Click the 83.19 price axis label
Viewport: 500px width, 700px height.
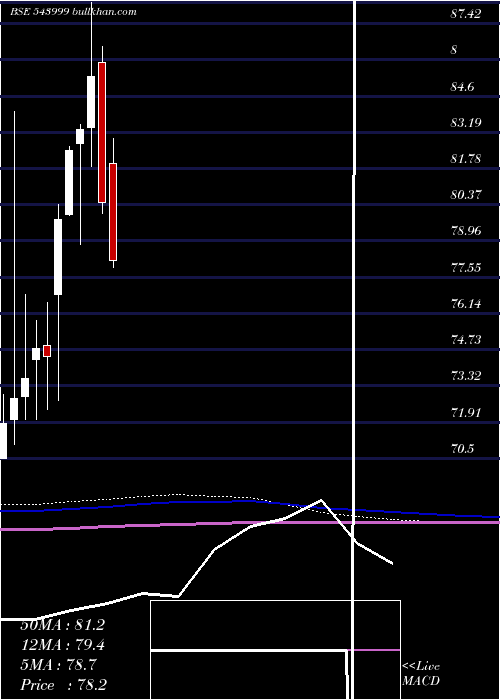click(466, 122)
